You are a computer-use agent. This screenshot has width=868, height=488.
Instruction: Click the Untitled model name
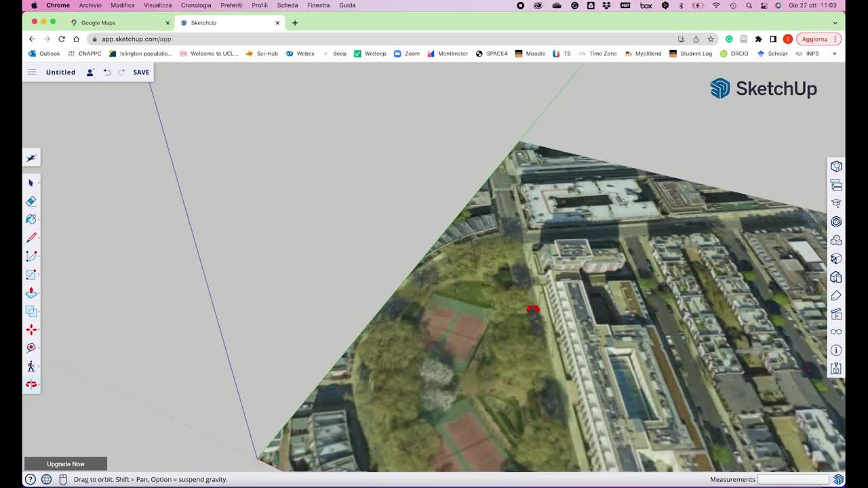tap(60, 73)
